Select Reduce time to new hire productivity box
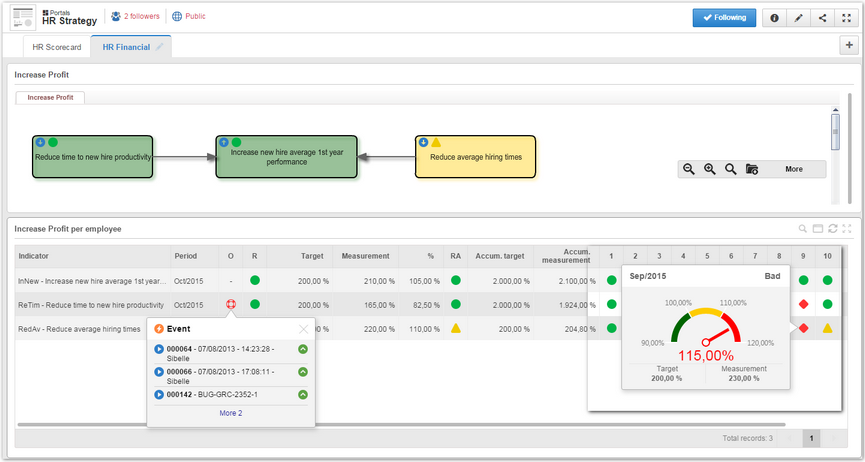Viewport: 865px width, 462px height. coord(93,157)
